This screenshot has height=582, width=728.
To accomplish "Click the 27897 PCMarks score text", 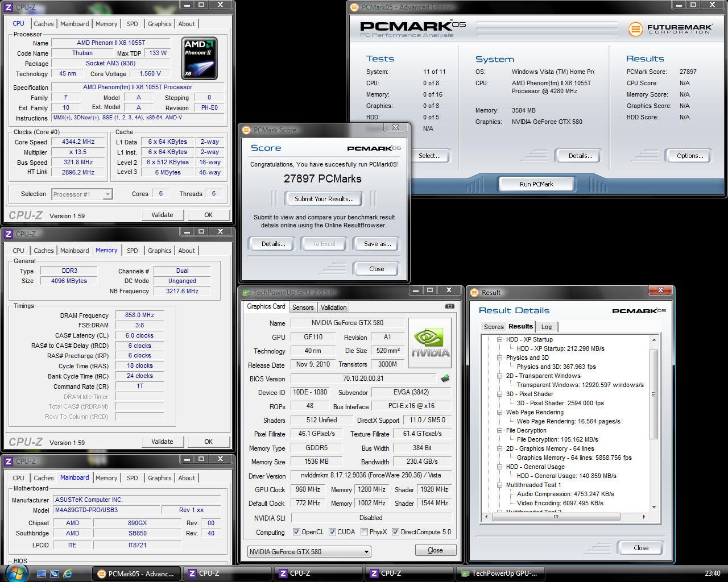I will point(322,179).
